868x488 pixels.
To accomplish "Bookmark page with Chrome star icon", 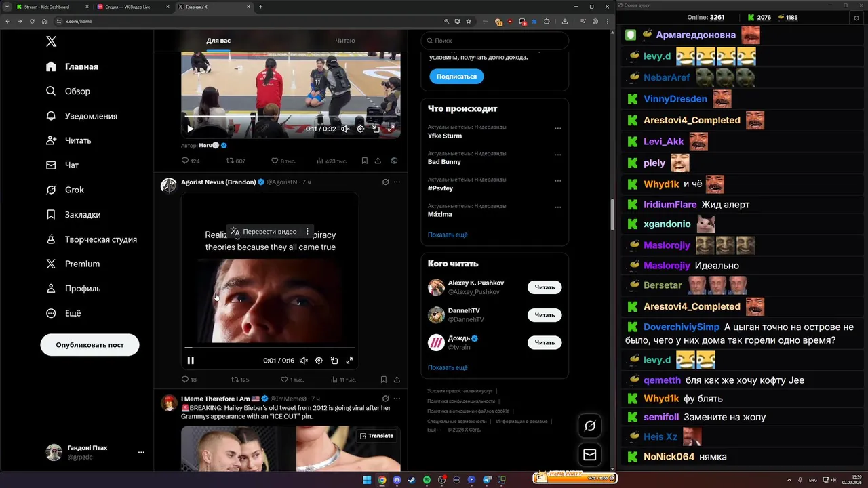I will click(x=469, y=21).
